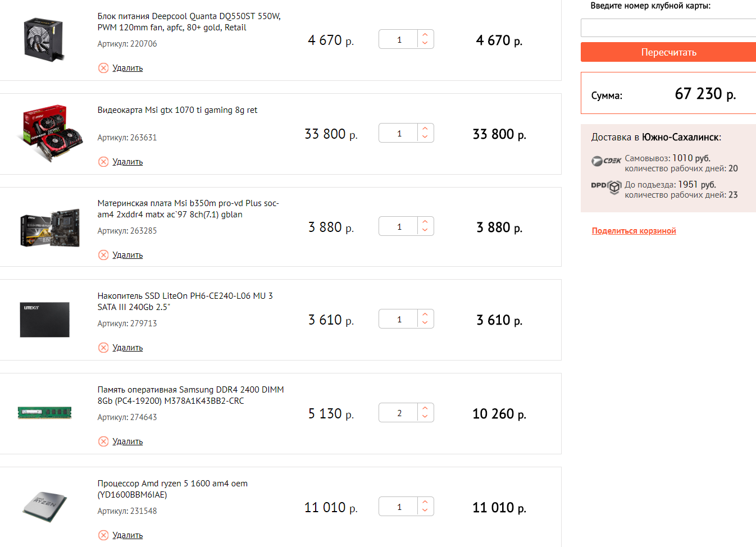Increase quantity of Amd ryzen 5 processor

click(425, 502)
